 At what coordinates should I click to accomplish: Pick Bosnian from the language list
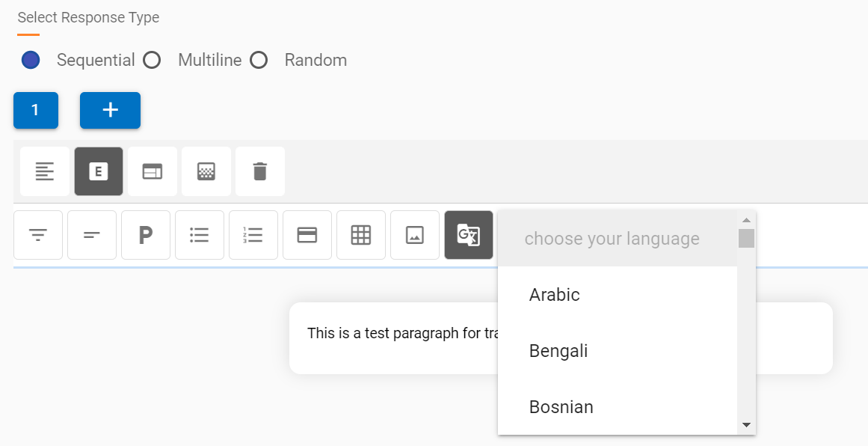561,407
